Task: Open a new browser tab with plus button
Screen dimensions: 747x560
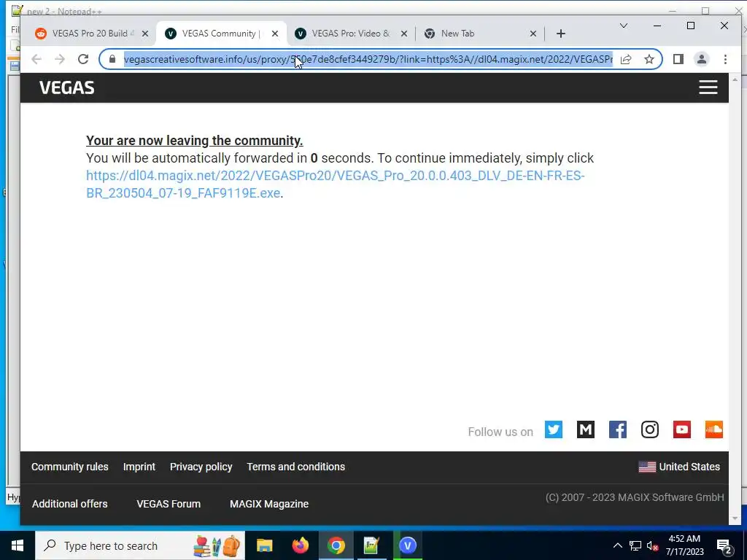Action: 561,34
